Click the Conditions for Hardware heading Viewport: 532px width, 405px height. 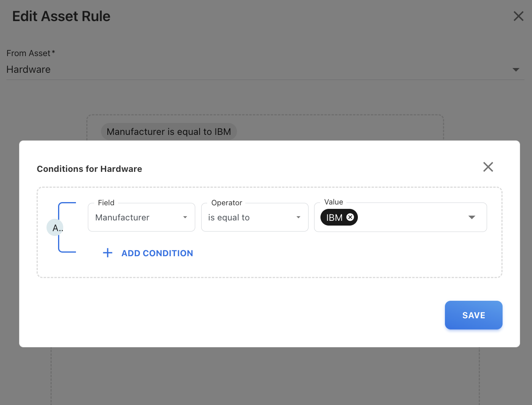(x=89, y=169)
